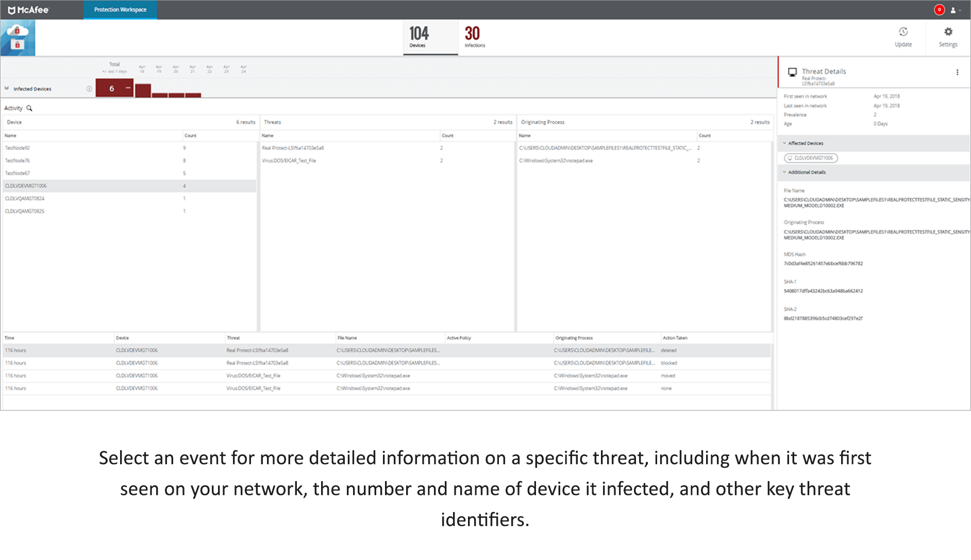The height and width of the screenshot is (560, 971).
Task: Collapse the Additional Details section
Action: point(784,172)
